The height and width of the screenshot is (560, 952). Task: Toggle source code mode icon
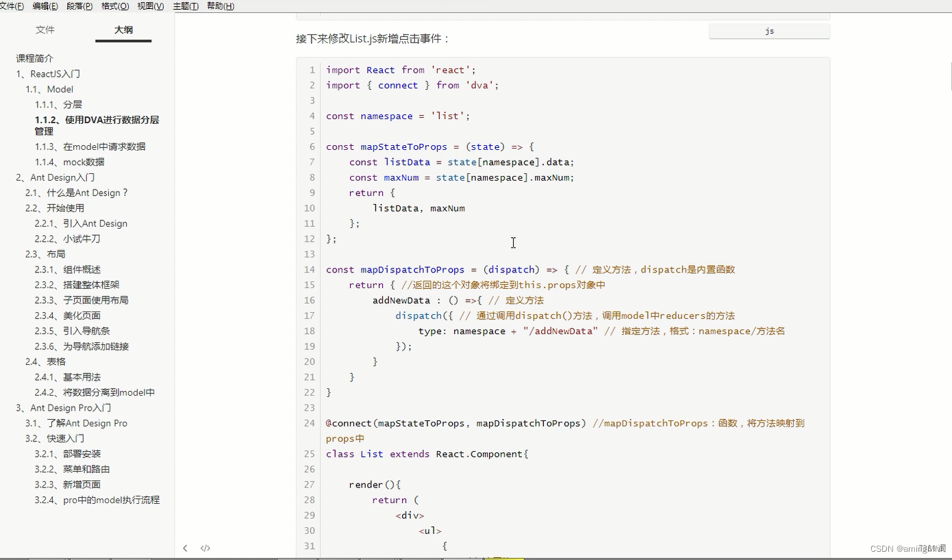(205, 548)
